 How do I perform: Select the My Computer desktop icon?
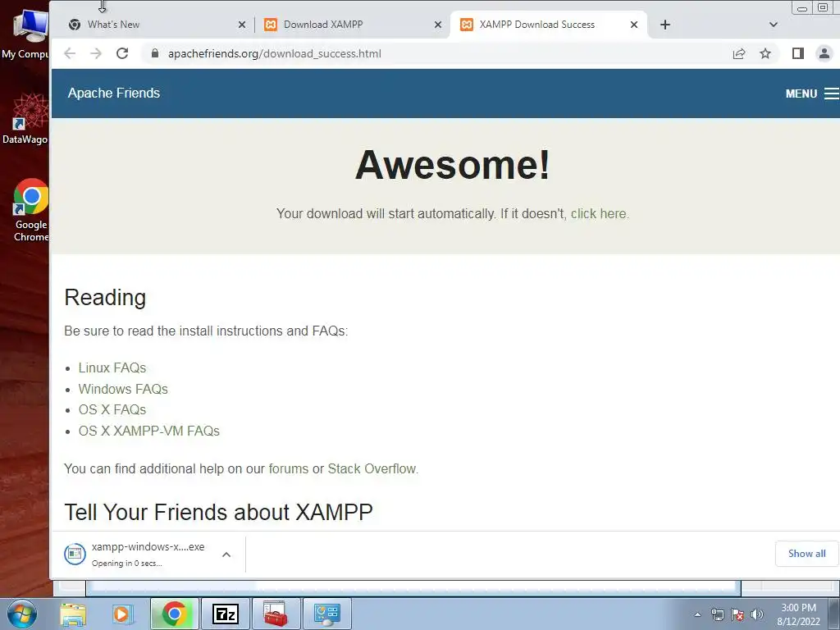coord(27,33)
